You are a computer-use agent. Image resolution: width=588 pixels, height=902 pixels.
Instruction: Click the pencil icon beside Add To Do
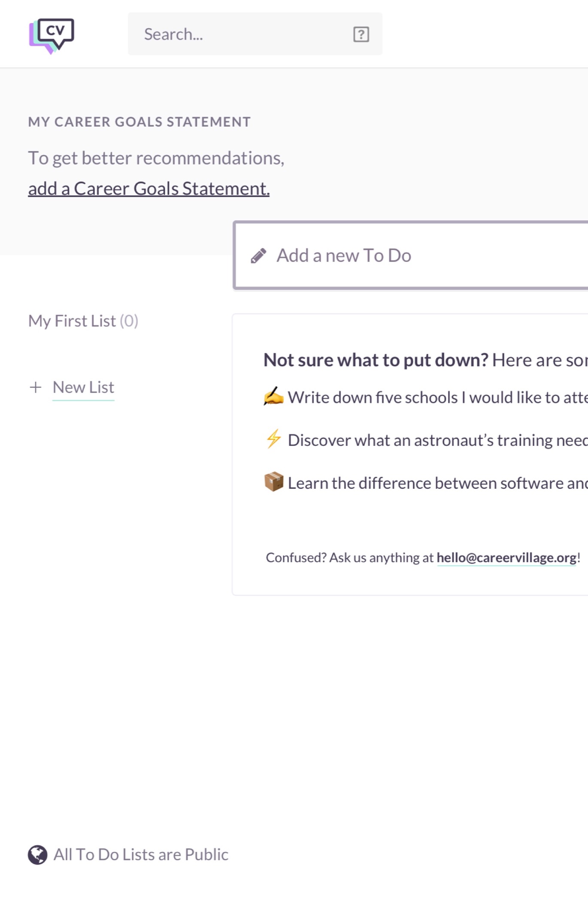(258, 256)
